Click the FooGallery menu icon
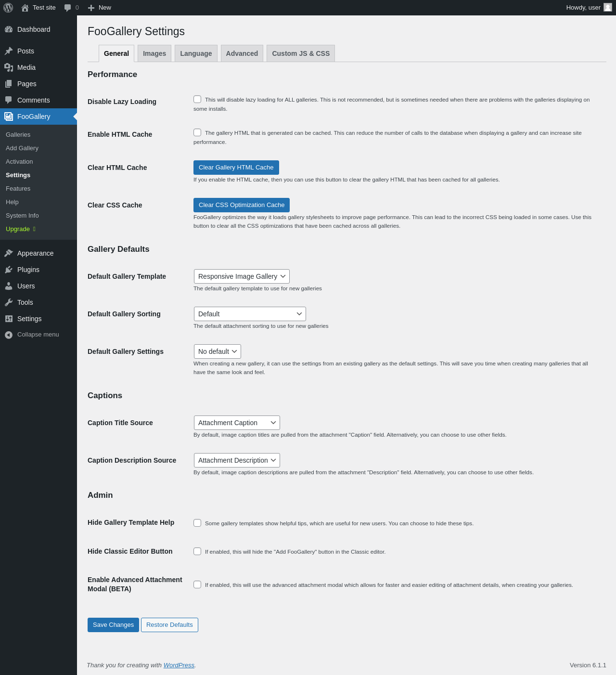Image resolution: width=616 pixels, height=675 pixels. (x=9, y=117)
